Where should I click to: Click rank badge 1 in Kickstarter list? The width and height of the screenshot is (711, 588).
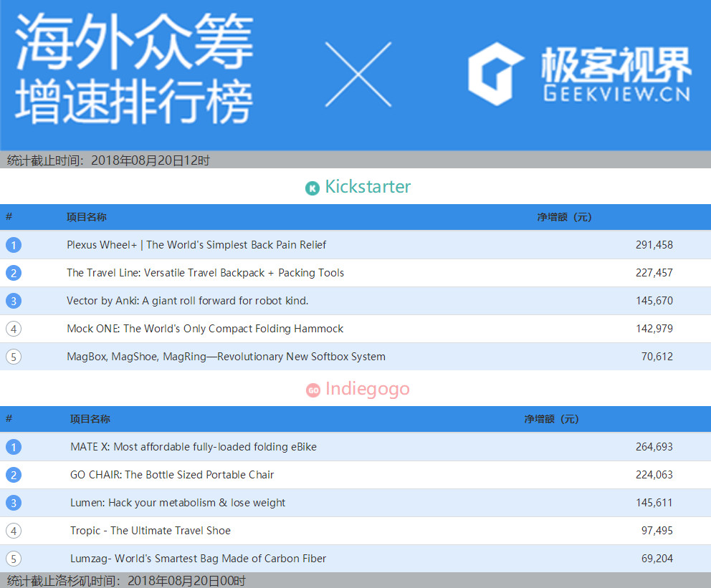tap(14, 245)
